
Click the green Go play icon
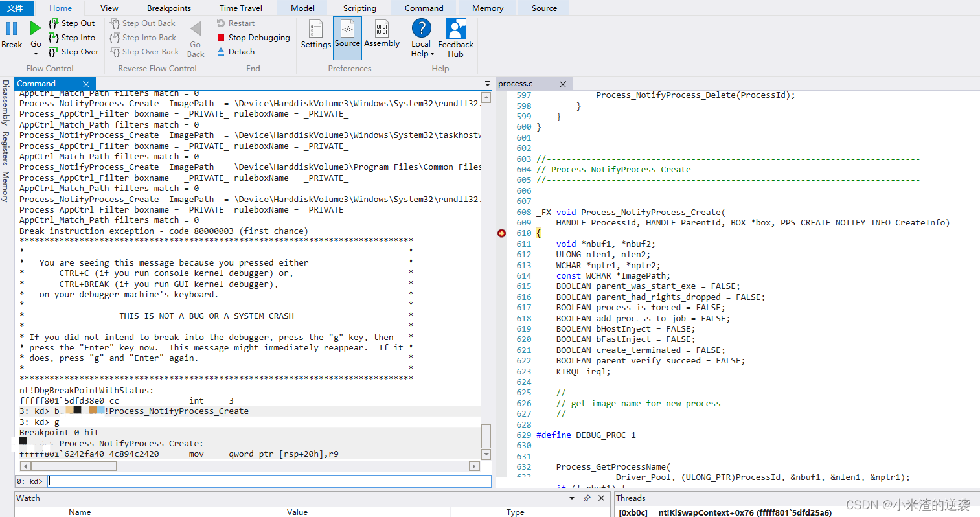coord(35,28)
